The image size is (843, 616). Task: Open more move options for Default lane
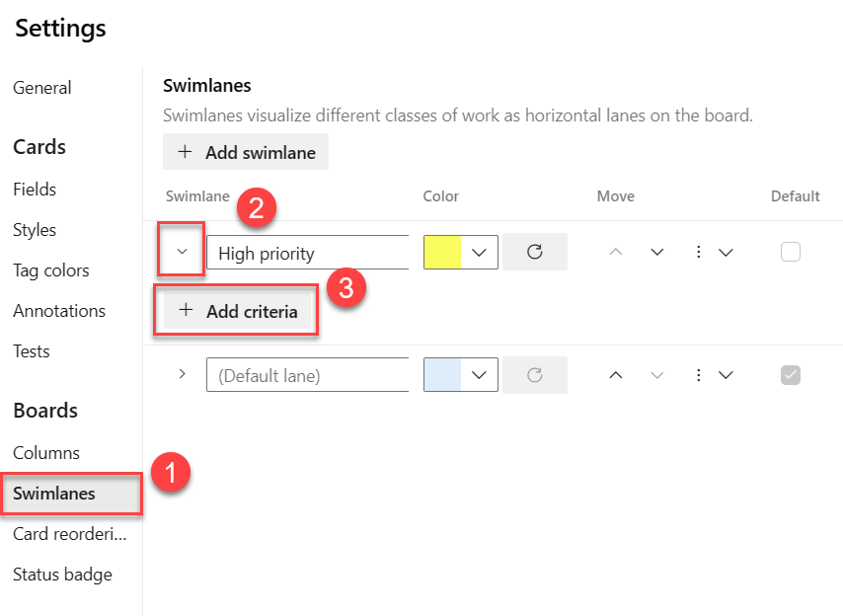(712, 375)
